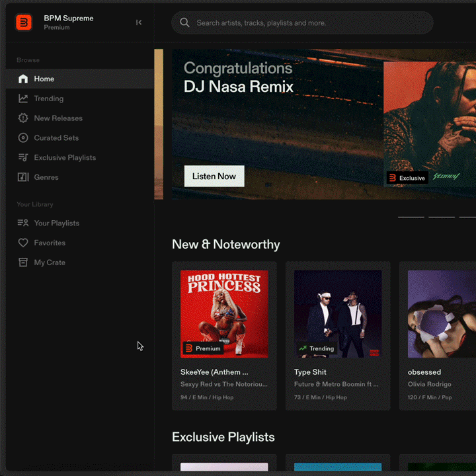Show the previous banner slide strip
The height and width of the screenshot is (476, 476).
click(x=159, y=124)
